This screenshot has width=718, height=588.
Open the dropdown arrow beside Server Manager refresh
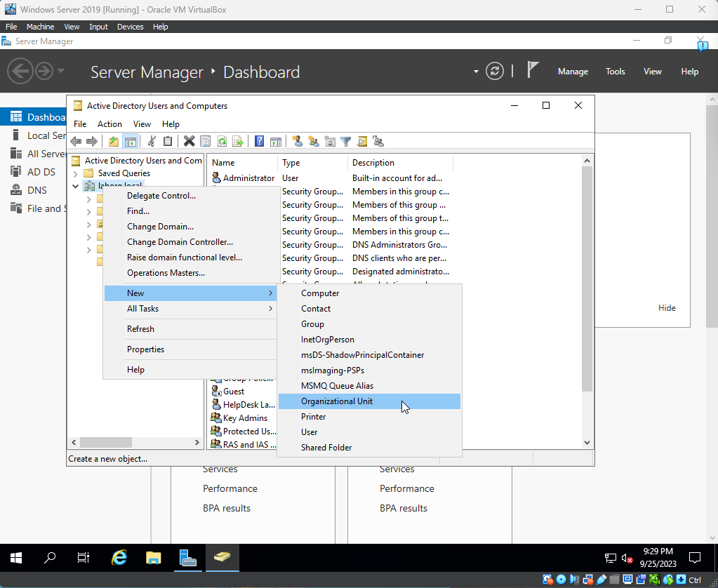tap(476, 72)
